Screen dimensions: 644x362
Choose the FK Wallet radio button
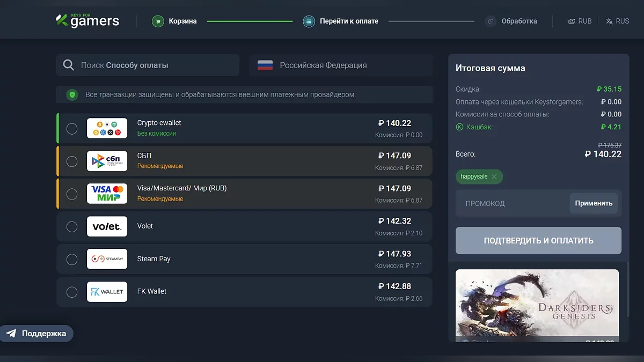72,292
